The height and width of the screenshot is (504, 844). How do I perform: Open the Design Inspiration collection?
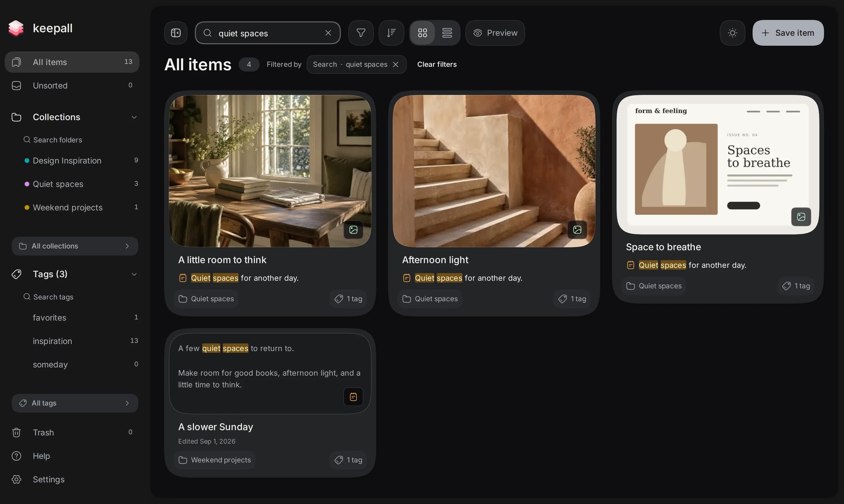[81, 161]
